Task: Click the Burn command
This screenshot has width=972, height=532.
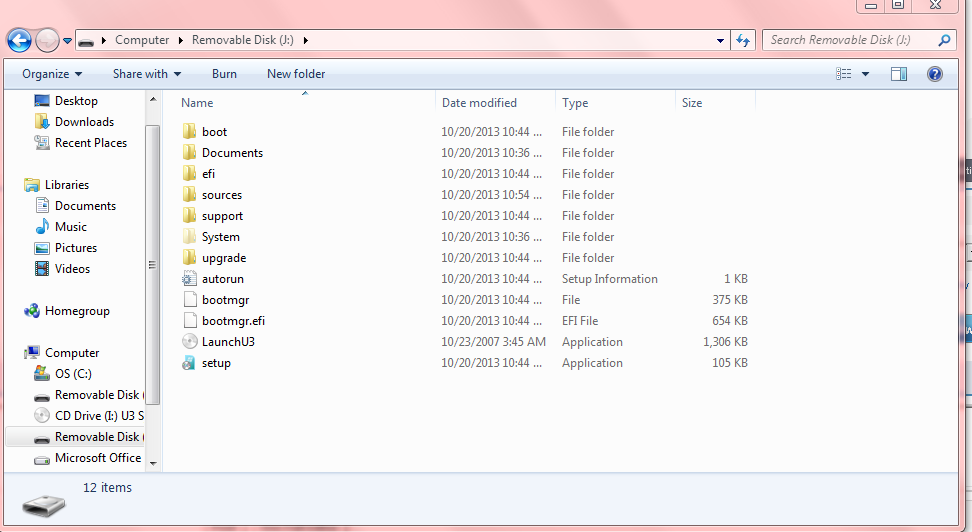Action: point(224,74)
